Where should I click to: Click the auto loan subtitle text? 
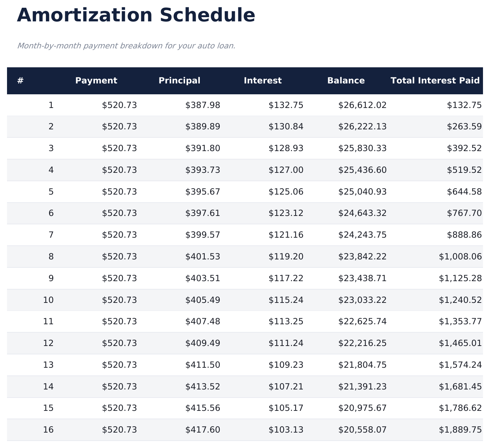click(x=126, y=46)
